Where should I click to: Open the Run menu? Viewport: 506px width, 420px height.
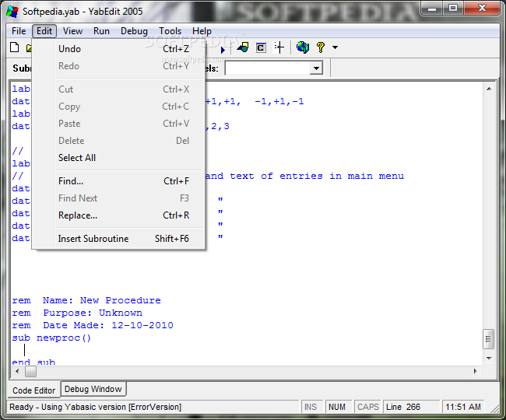click(101, 31)
